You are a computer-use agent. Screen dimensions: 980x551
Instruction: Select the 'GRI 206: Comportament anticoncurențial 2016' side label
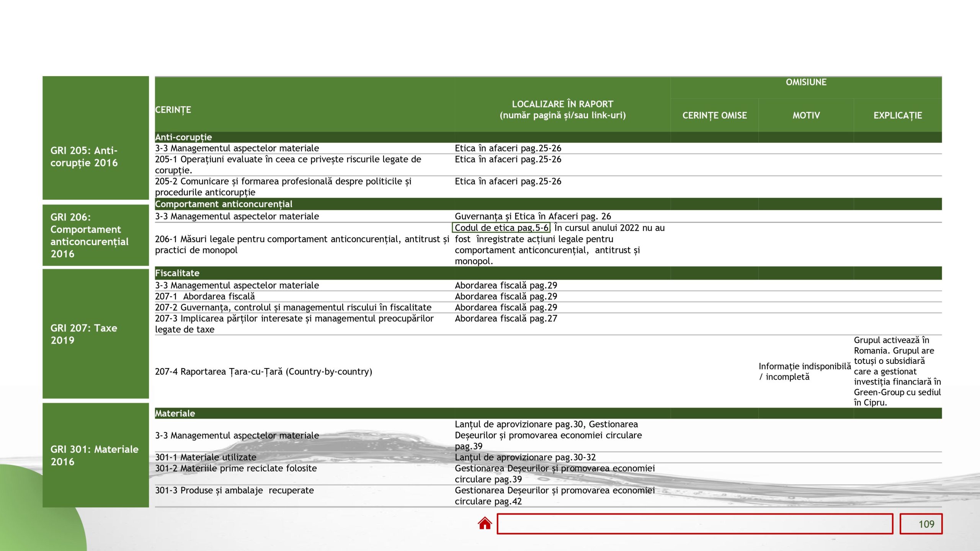tap(96, 235)
